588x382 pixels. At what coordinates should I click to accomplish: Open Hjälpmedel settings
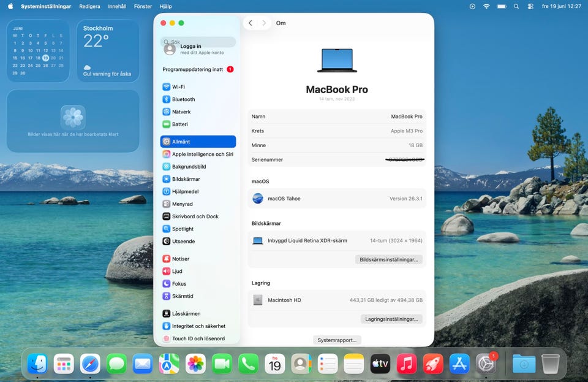(x=198, y=191)
